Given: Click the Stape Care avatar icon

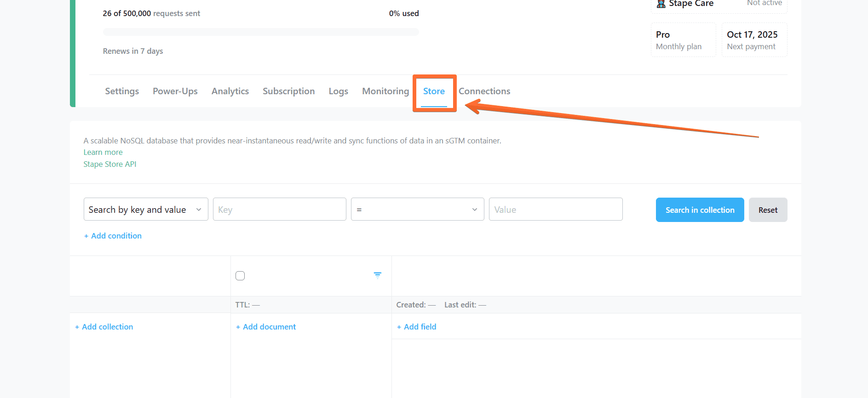Looking at the screenshot, I should (x=661, y=4).
